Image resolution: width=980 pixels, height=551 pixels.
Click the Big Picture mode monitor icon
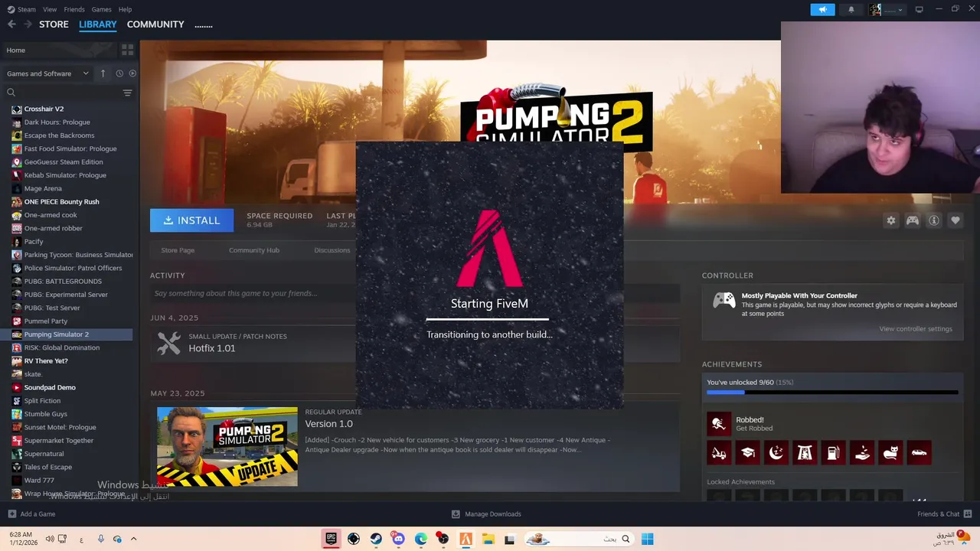point(920,9)
